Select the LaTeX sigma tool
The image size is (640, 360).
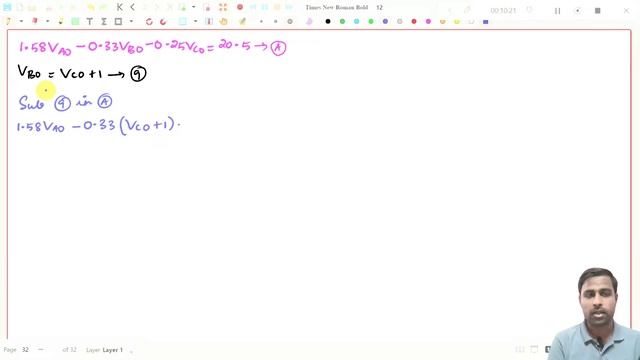[x=104, y=21]
